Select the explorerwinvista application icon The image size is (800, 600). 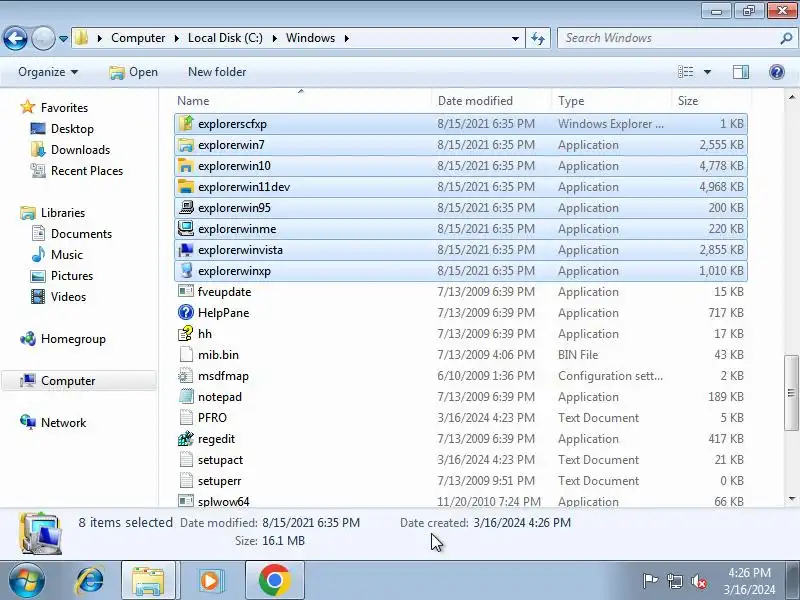point(186,249)
